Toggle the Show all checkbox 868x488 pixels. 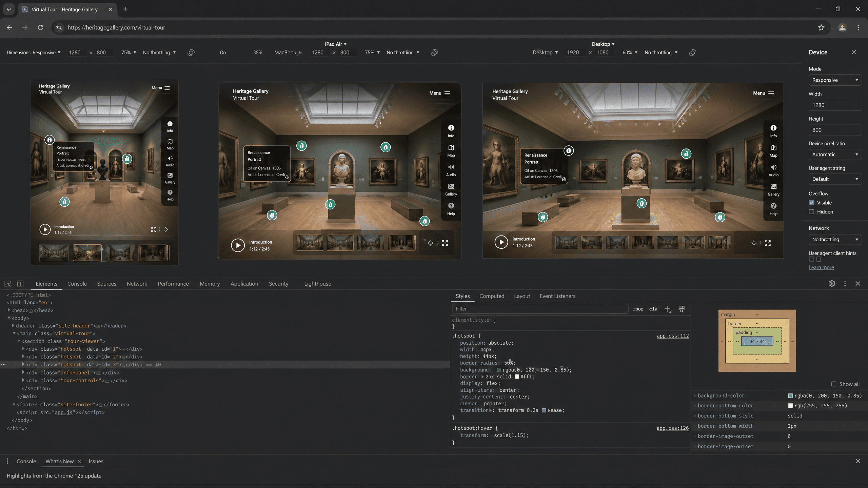click(x=834, y=384)
